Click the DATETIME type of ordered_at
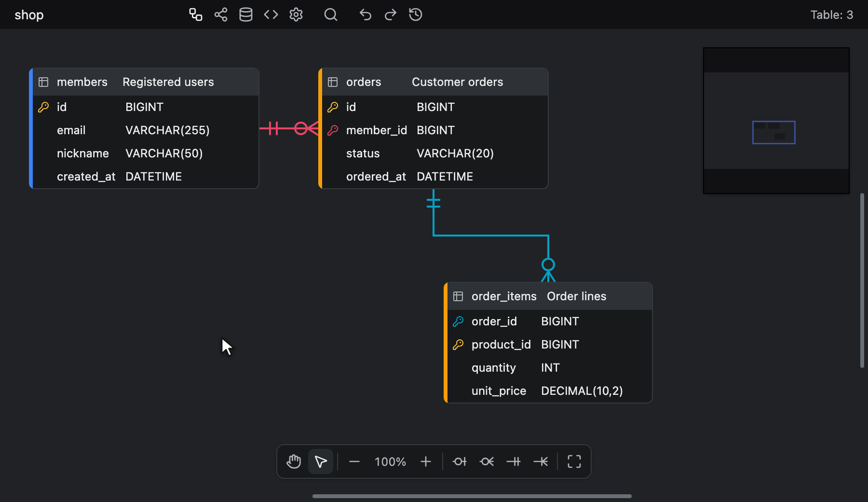This screenshot has width=868, height=502. [445, 177]
